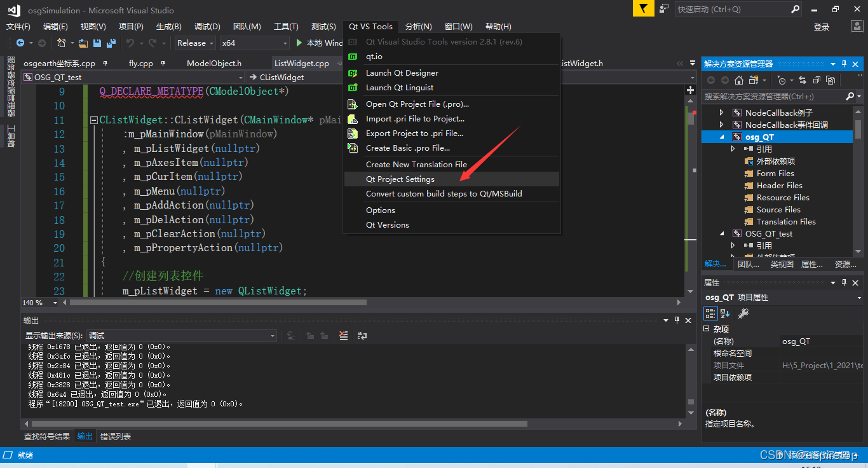Click the quick launch search magnifier icon
This screenshot has width=868, height=468.
(796, 9)
